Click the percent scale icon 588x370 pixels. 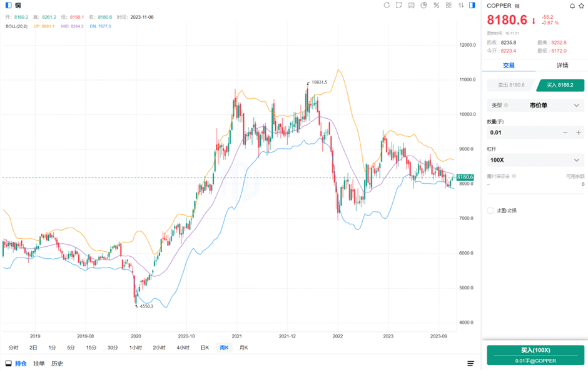(x=436, y=6)
